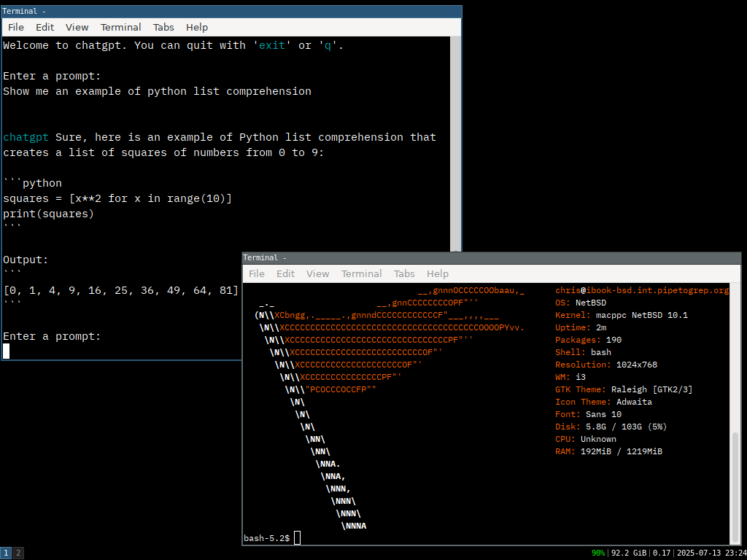The width and height of the screenshot is (747, 560).
Task: Open File menu in bash terminal window
Action: point(256,273)
